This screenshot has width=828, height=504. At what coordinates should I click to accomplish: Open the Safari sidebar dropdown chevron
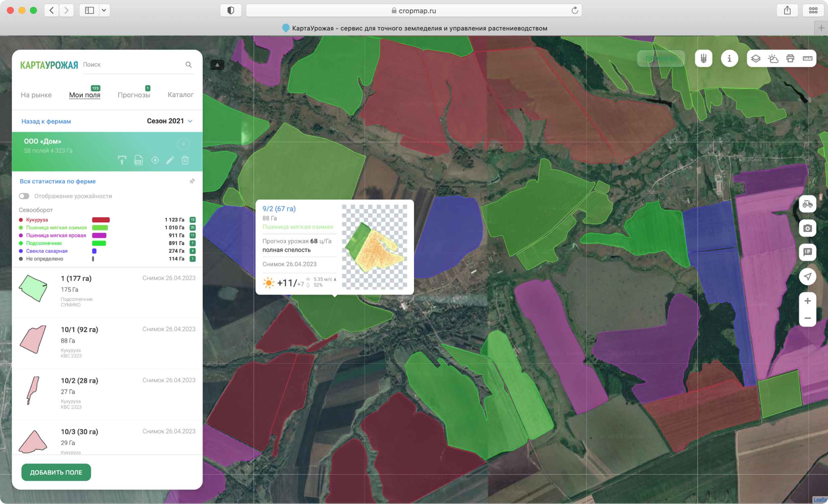(x=104, y=10)
